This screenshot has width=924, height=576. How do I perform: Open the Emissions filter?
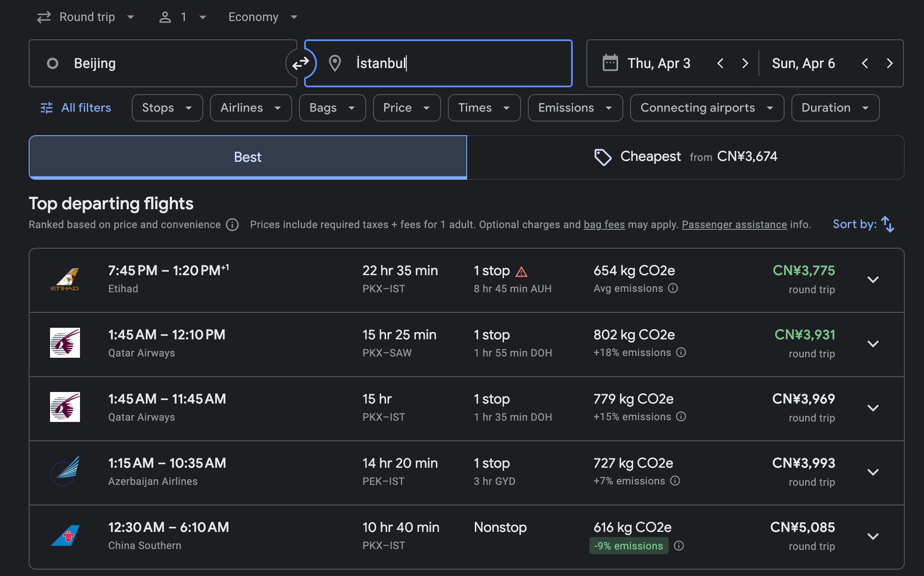(x=575, y=108)
